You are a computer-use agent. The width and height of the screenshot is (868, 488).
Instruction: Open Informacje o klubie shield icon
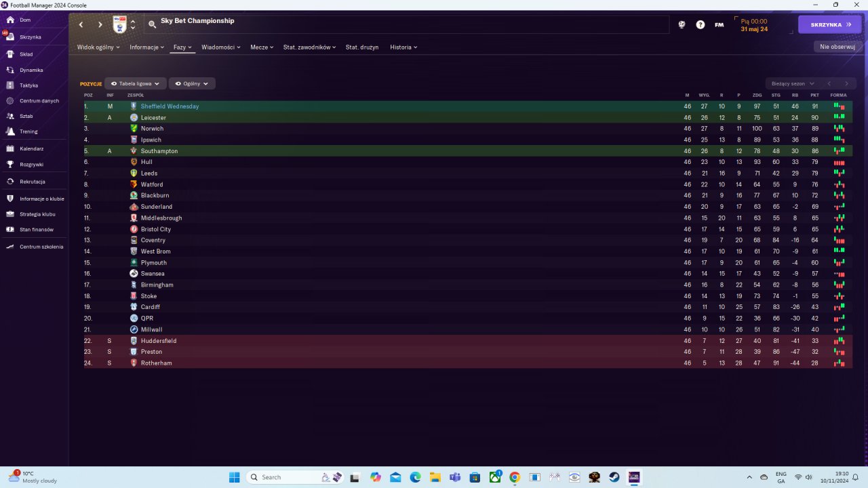[x=10, y=199]
